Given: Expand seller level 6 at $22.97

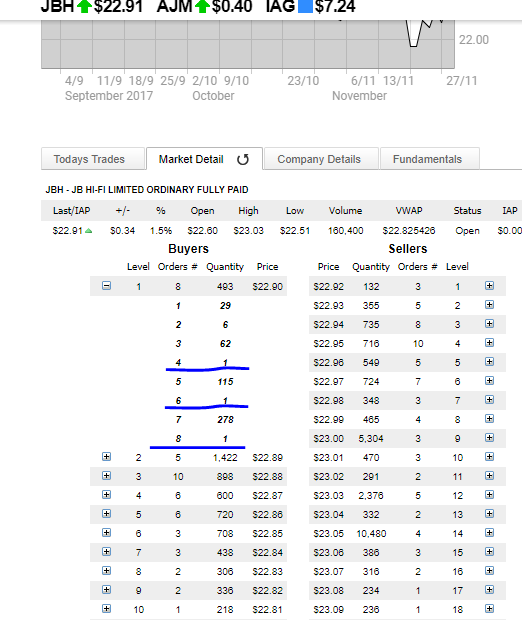Looking at the screenshot, I should click(490, 380).
